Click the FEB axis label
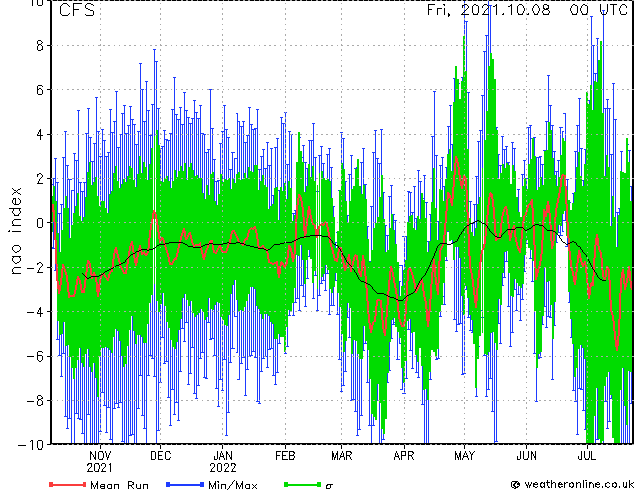The image size is (634, 490). tap(285, 456)
